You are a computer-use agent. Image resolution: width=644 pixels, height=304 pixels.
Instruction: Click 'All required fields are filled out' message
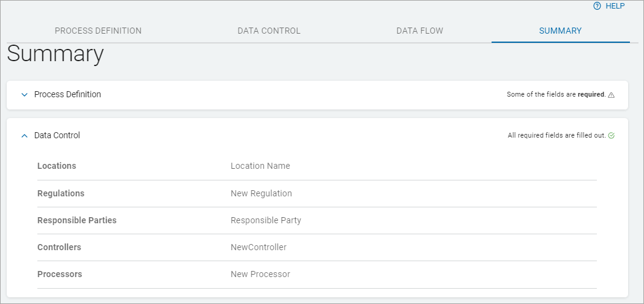coord(556,136)
